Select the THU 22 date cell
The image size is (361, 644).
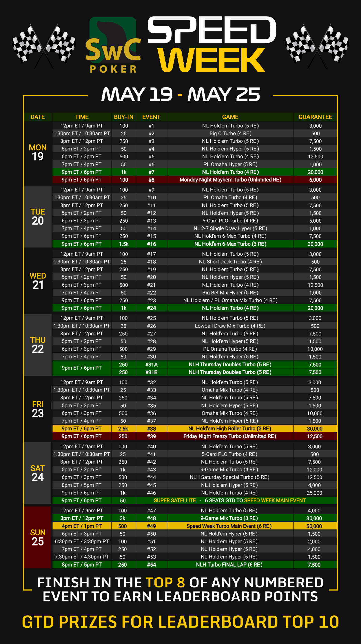click(38, 345)
